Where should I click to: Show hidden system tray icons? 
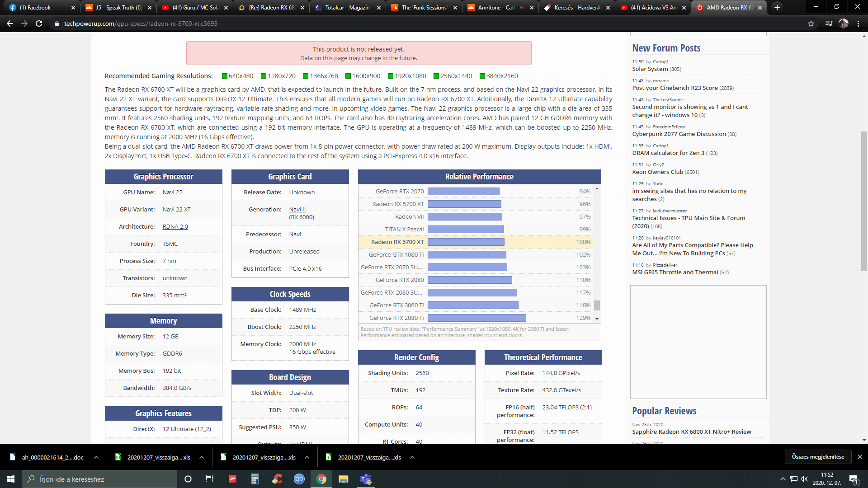pos(783,479)
